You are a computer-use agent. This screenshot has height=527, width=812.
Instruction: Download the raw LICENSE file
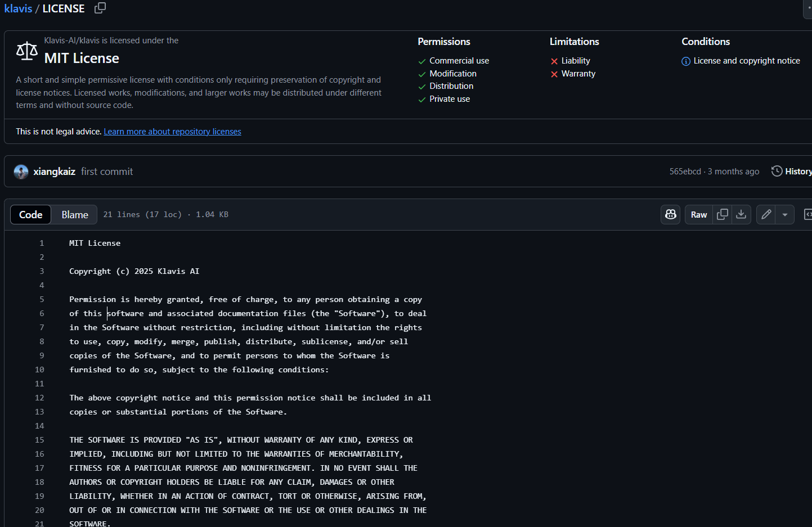(741, 214)
